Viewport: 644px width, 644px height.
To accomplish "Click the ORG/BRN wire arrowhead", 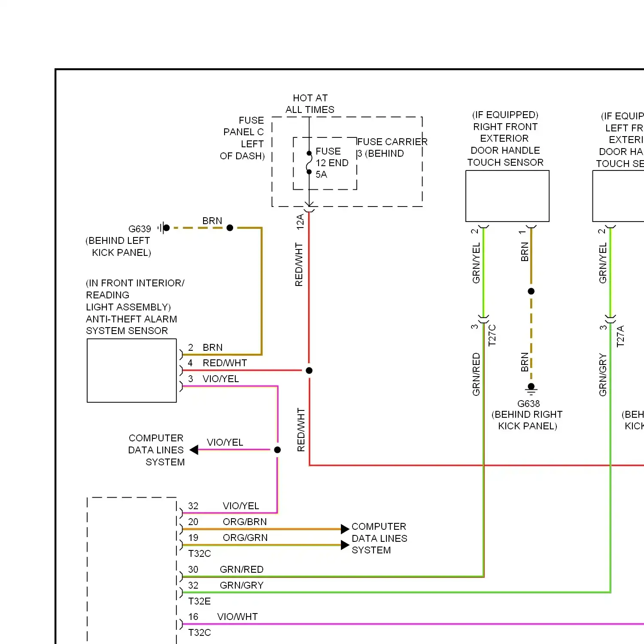I will point(345,529).
